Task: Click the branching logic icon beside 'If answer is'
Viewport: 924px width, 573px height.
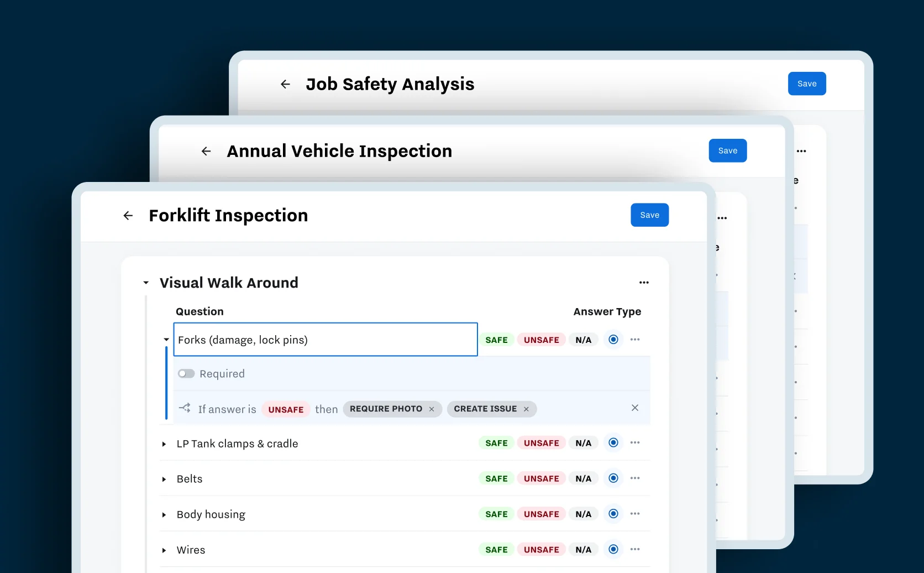Action: [185, 408]
